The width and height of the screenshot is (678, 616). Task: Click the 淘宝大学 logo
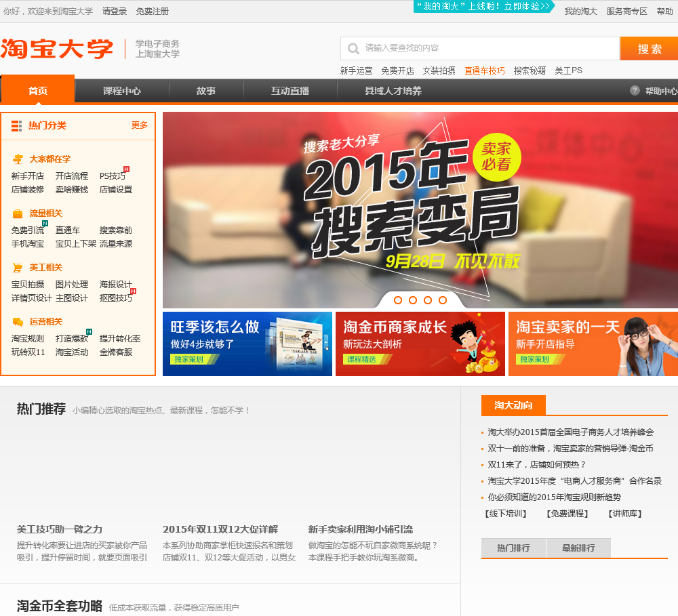57,48
